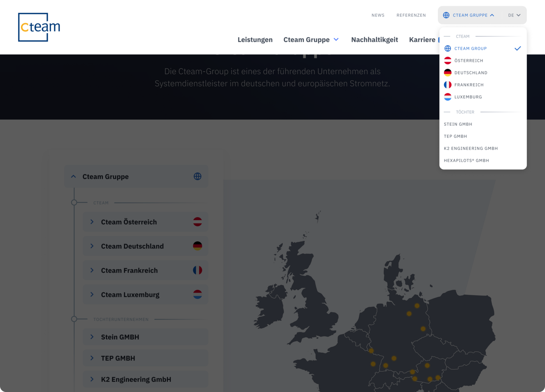This screenshot has height=392, width=545.
Task: Click the globe icon beside Cteam Group in dropdown
Action: (x=448, y=49)
